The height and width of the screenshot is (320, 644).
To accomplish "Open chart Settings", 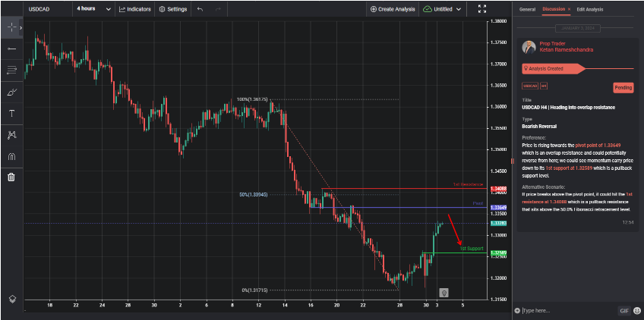I will point(173,9).
